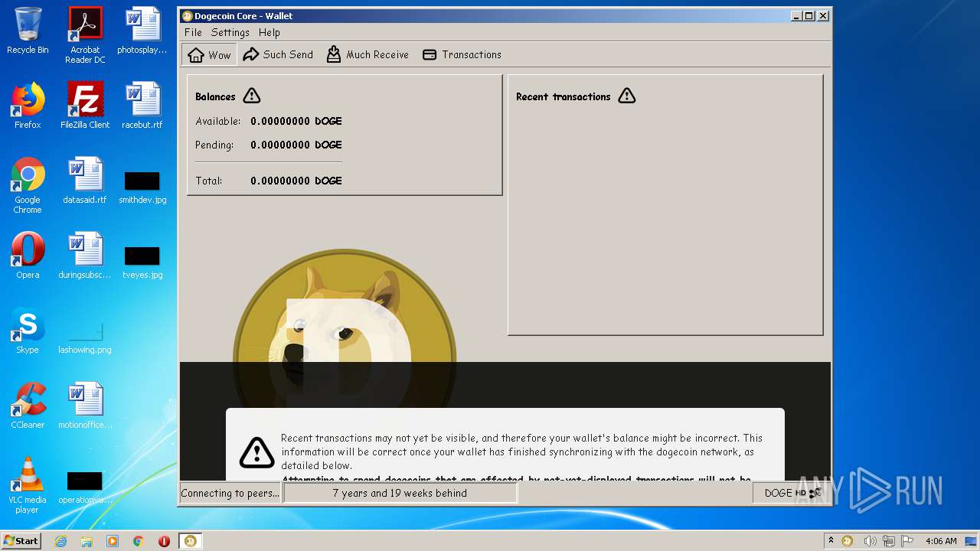980x551 pixels.
Task: Click the Action Center flag icon
Action: 906,541
